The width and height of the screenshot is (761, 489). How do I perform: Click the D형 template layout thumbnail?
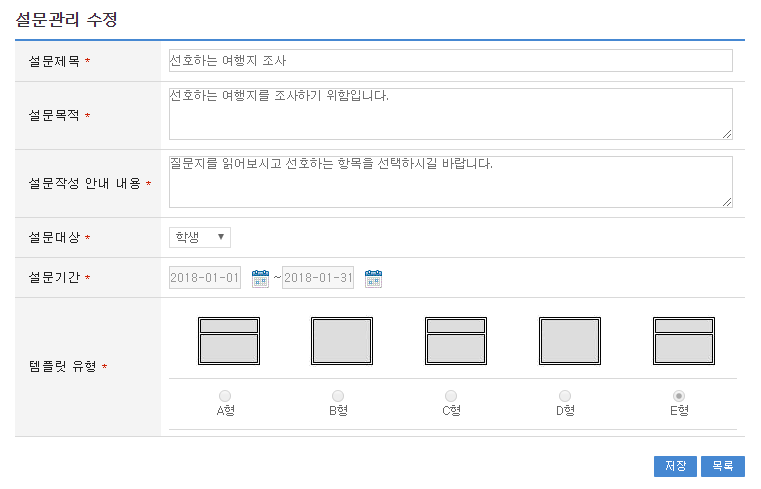[570, 341]
